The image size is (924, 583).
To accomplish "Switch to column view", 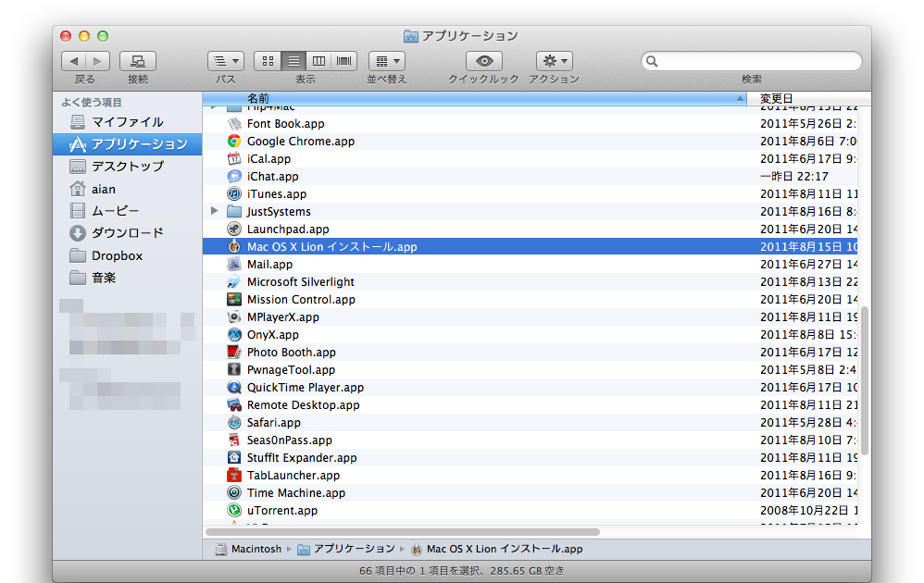I will tap(318, 61).
